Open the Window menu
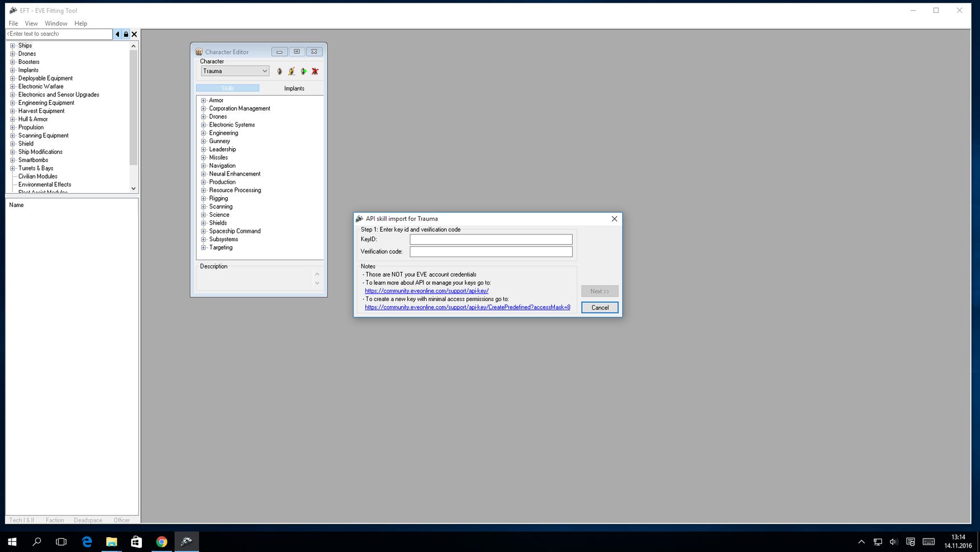The image size is (980, 552). [56, 23]
